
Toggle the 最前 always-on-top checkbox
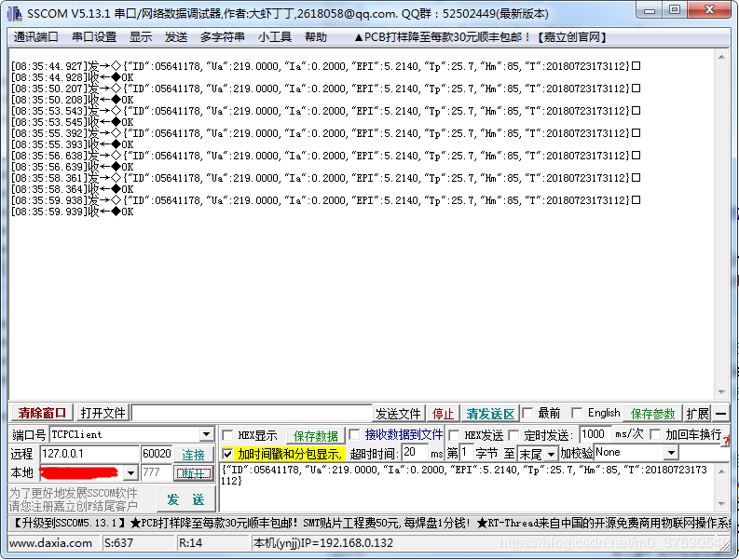coord(527,414)
